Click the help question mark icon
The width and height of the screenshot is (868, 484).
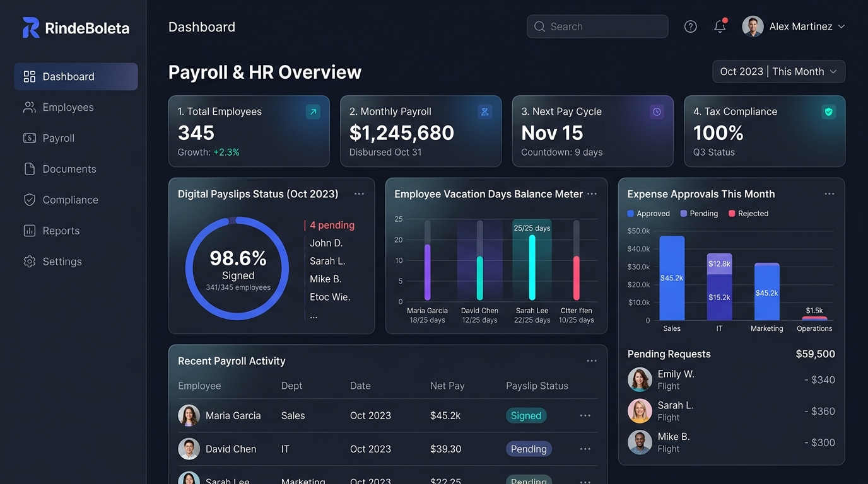(691, 26)
